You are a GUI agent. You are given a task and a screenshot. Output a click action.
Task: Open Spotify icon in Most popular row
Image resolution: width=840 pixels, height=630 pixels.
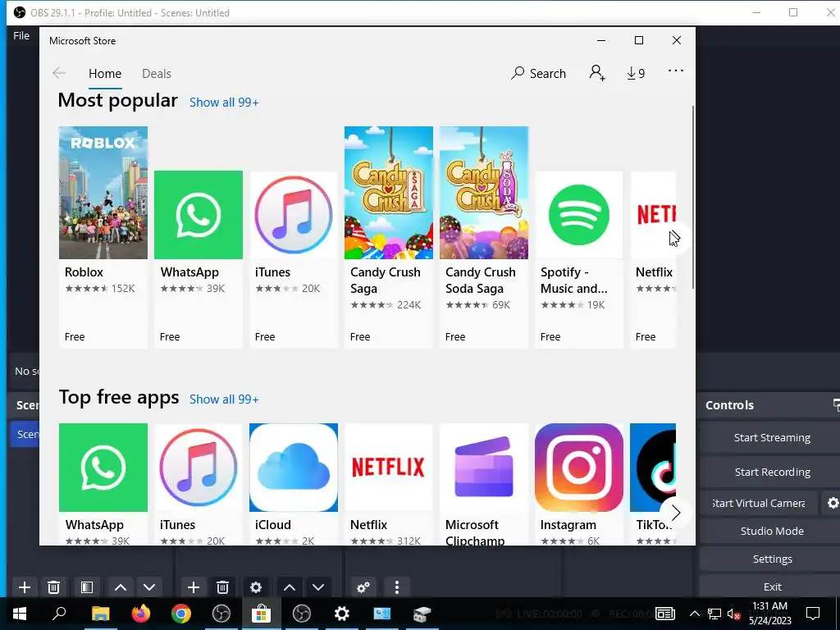[578, 215]
